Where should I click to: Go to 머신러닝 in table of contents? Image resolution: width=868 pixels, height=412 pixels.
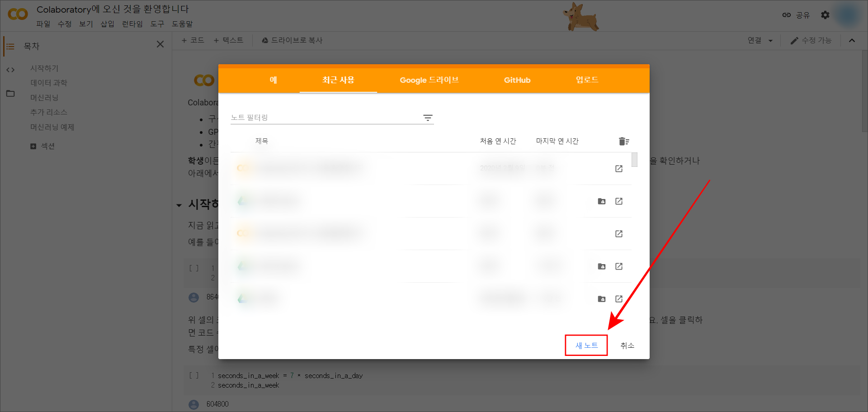(x=44, y=98)
